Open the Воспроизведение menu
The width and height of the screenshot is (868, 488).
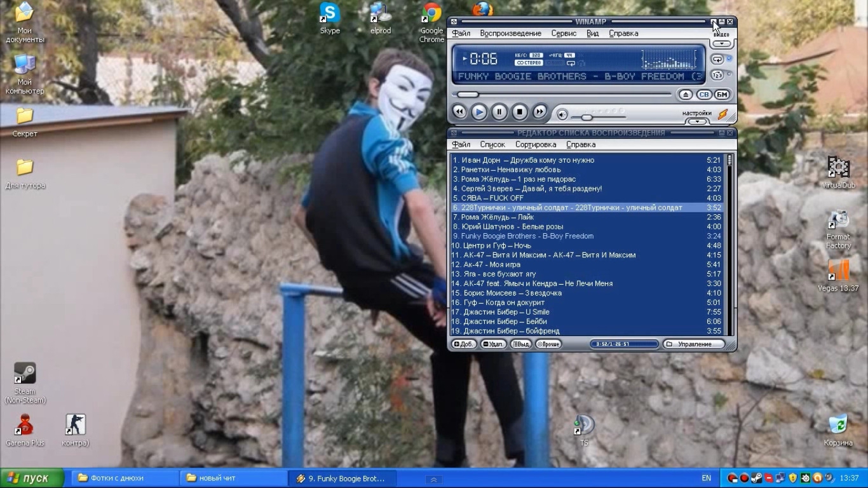(511, 33)
